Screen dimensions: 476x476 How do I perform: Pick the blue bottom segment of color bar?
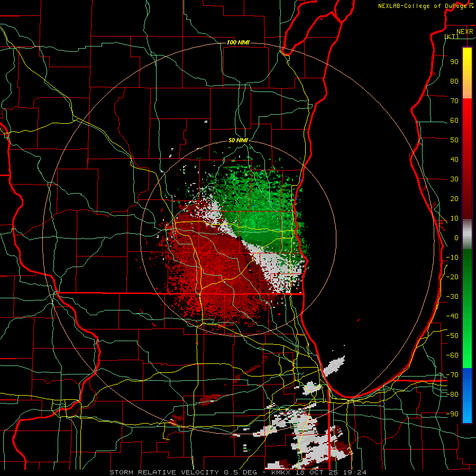point(467,396)
